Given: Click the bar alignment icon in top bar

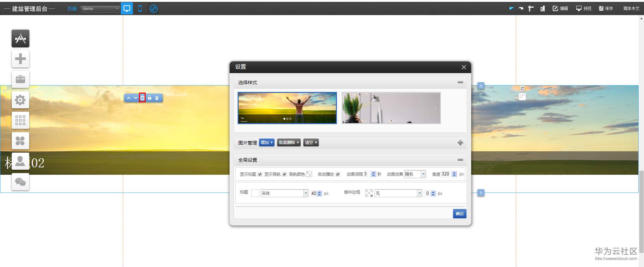Looking at the screenshot, I should coord(542,8).
